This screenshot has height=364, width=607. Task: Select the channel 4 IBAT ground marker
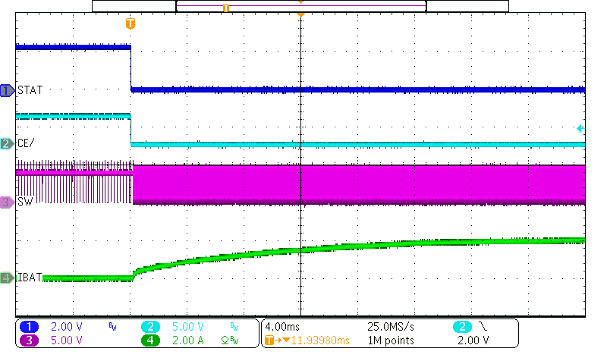[7, 278]
